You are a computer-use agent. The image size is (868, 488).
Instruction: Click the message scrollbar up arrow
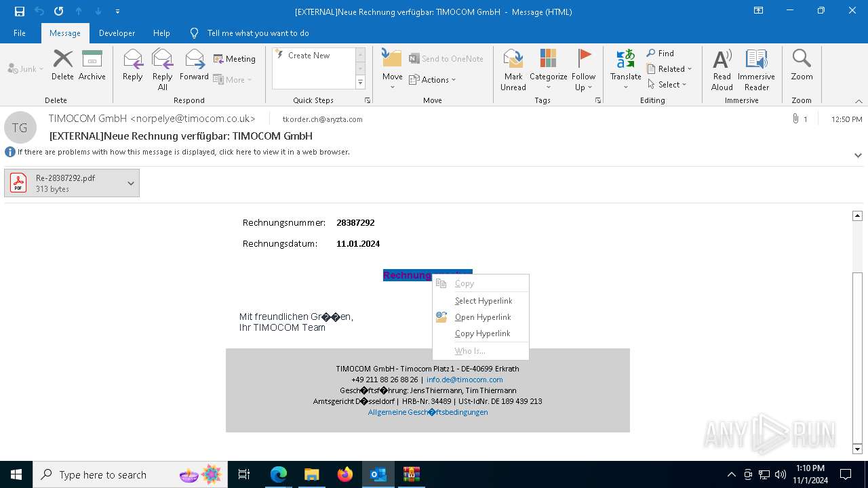[857, 216]
